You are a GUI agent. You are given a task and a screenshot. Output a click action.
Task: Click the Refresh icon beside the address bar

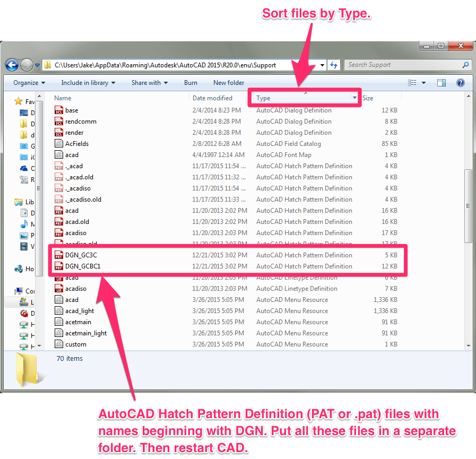pyautogui.click(x=334, y=64)
